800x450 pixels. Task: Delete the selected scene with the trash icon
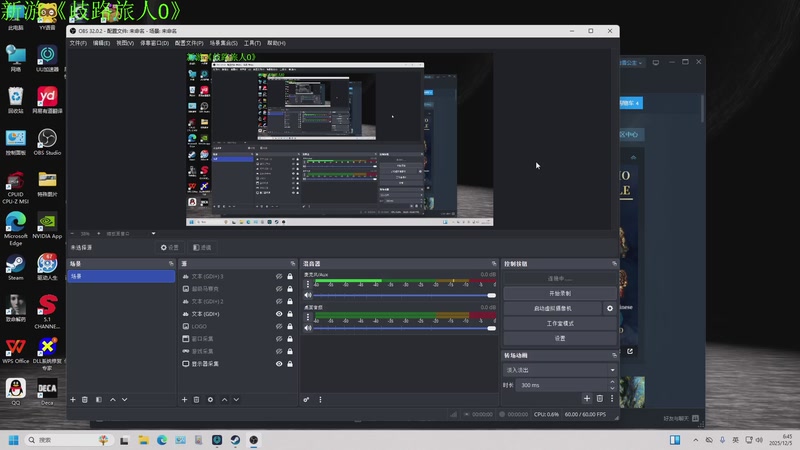pyautogui.click(x=85, y=399)
